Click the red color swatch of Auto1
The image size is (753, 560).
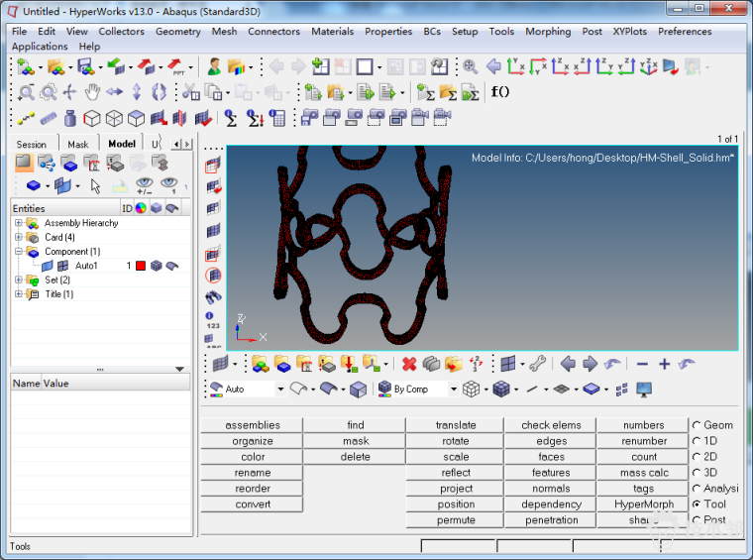[141, 266]
